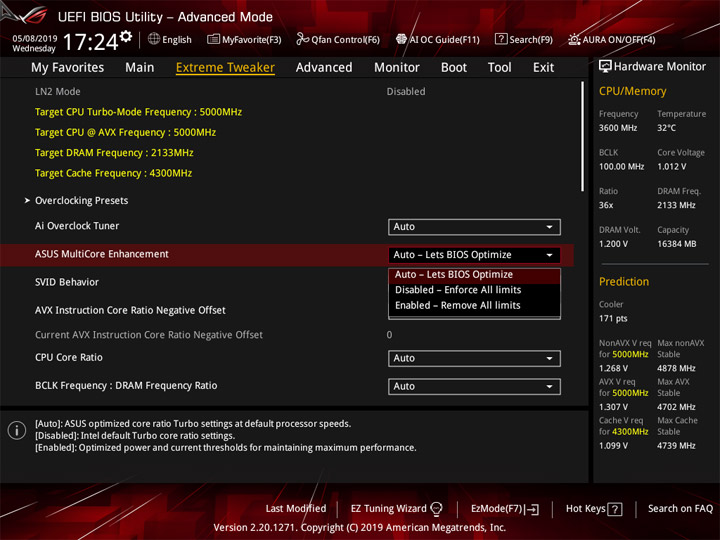
Task: Click the Prediction section heading
Action: pos(624,282)
